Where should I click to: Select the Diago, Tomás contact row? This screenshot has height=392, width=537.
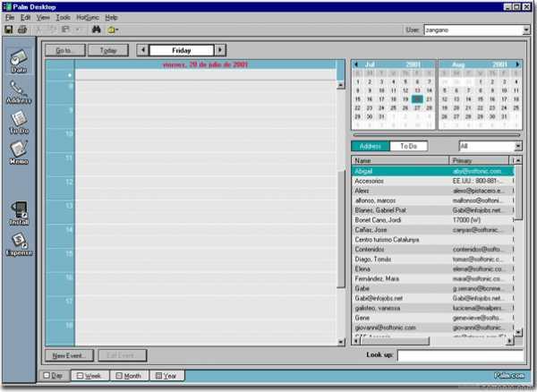(x=433, y=260)
